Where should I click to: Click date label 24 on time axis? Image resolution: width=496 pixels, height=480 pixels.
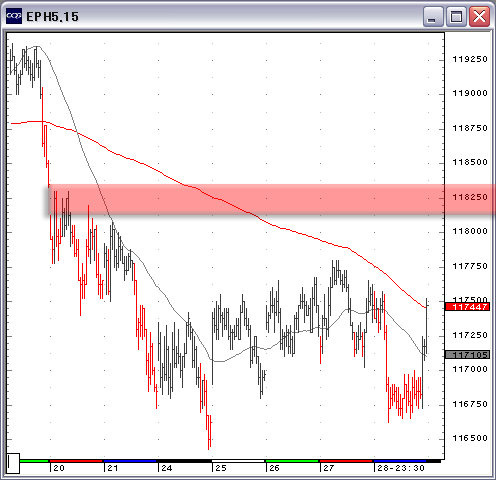(167, 468)
